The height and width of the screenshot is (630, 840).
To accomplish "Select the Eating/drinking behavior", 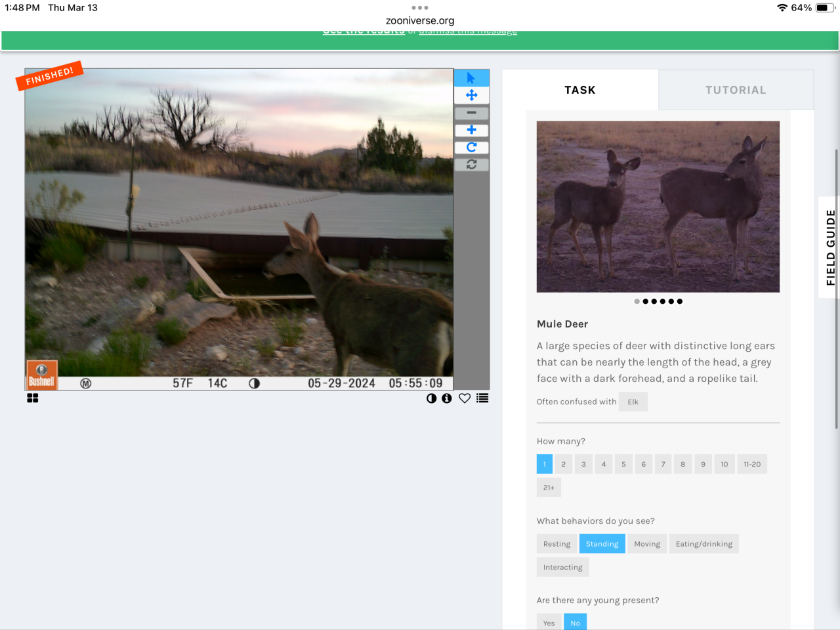I will pos(703,544).
